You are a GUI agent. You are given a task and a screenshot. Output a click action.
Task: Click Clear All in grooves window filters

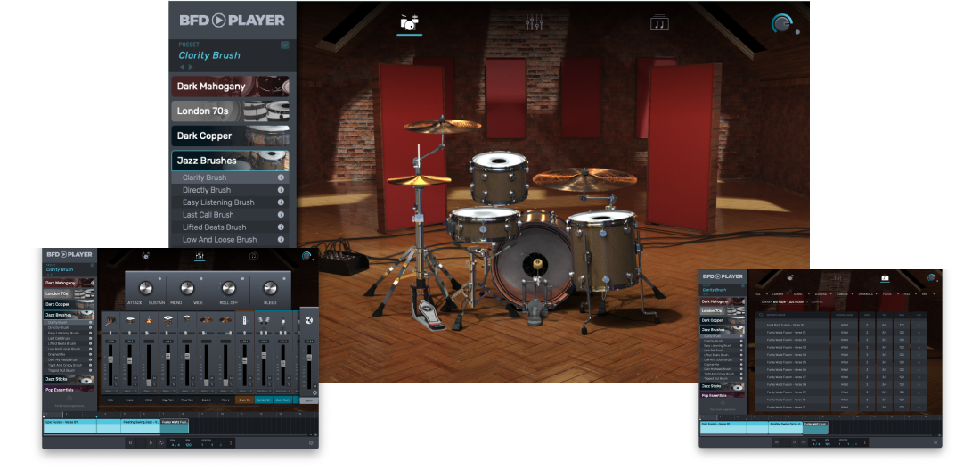[818, 302]
